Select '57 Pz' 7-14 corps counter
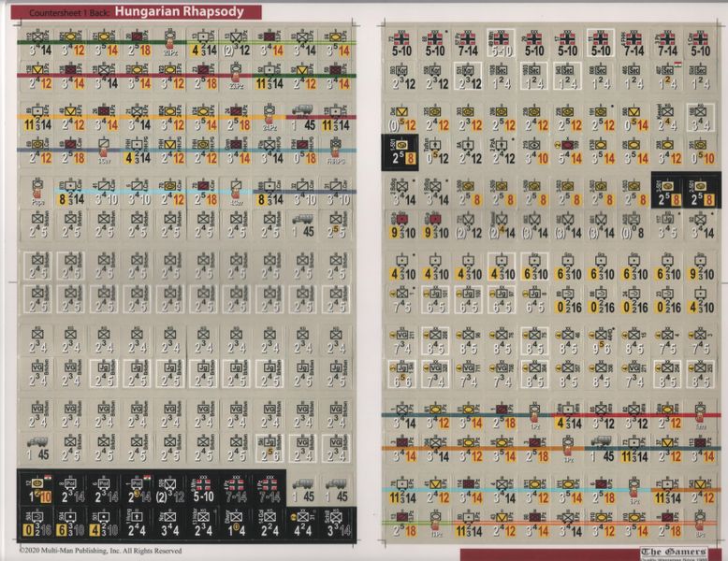 (x=468, y=44)
